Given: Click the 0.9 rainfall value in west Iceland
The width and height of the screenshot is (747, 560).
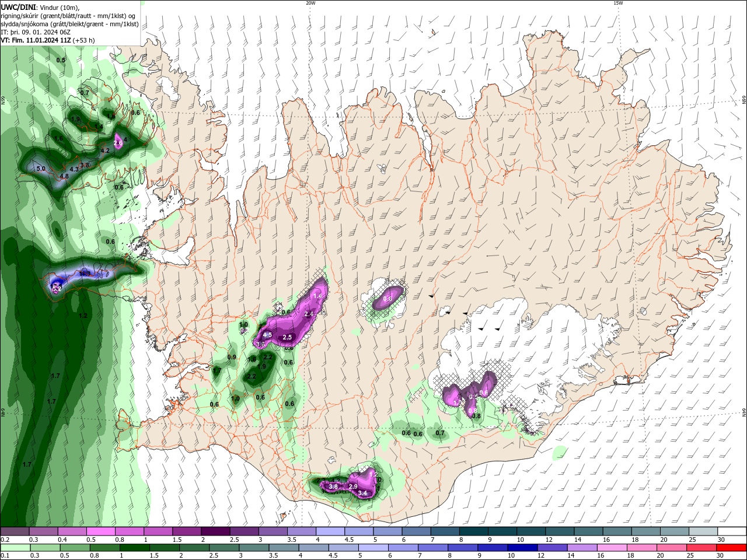Looking at the screenshot, I should point(232,357).
